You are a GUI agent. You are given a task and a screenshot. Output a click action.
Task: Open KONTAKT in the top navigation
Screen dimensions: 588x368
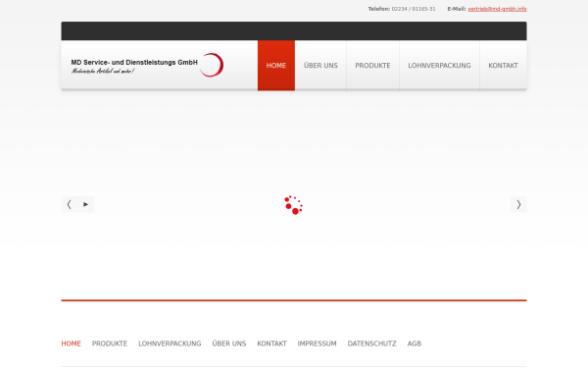point(504,66)
